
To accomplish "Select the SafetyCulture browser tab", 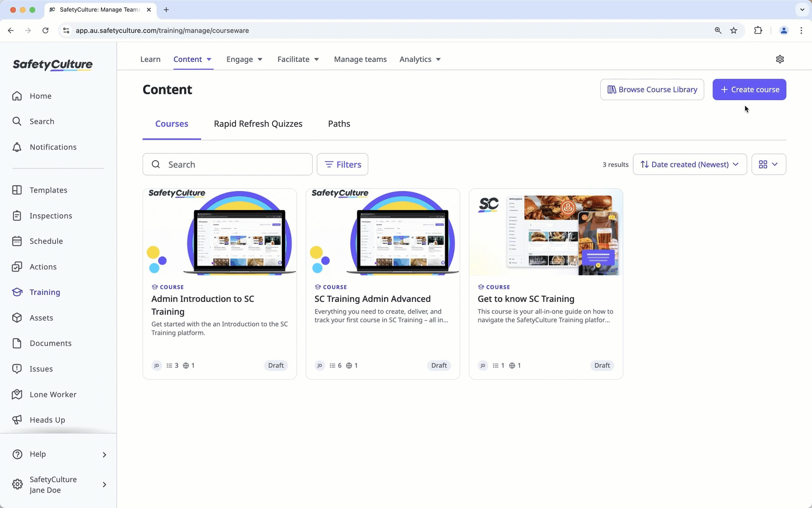I will [x=99, y=10].
